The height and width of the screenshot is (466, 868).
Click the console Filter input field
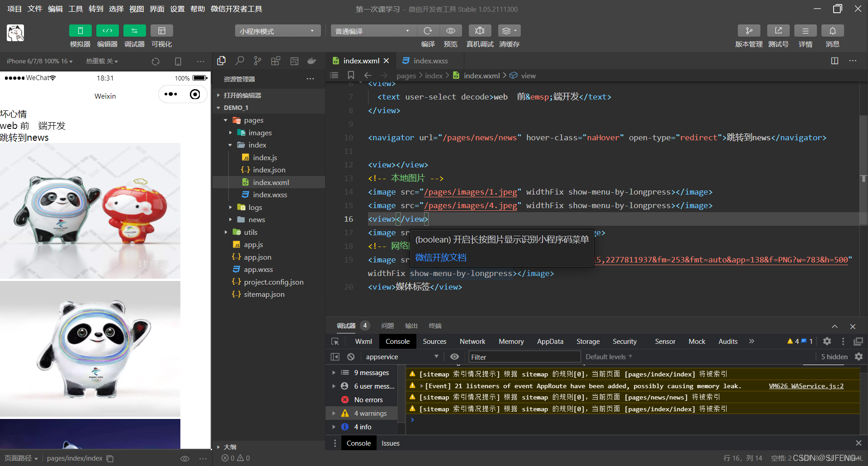tap(524, 357)
